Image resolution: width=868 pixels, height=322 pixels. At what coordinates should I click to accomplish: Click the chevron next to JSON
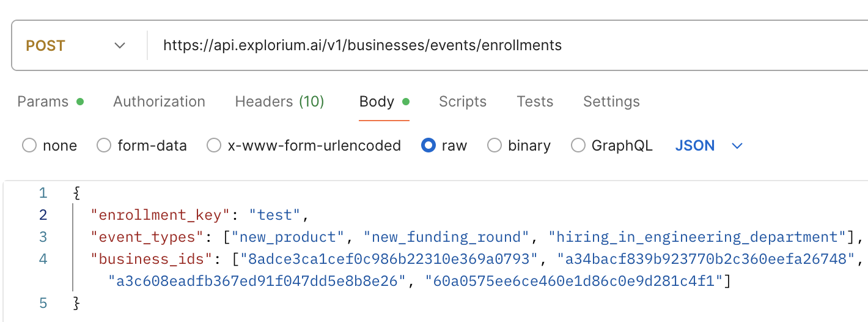pyautogui.click(x=737, y=146)
